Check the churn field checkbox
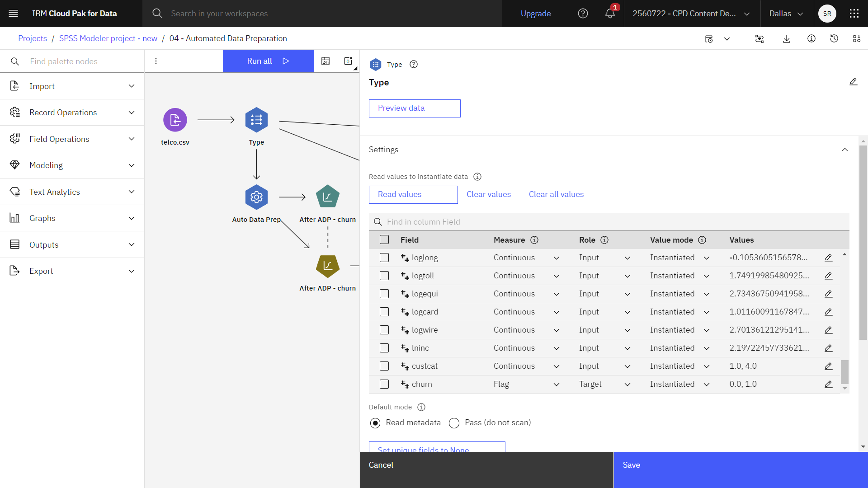This screenshot has height=488, width=868. pos(384,384)
